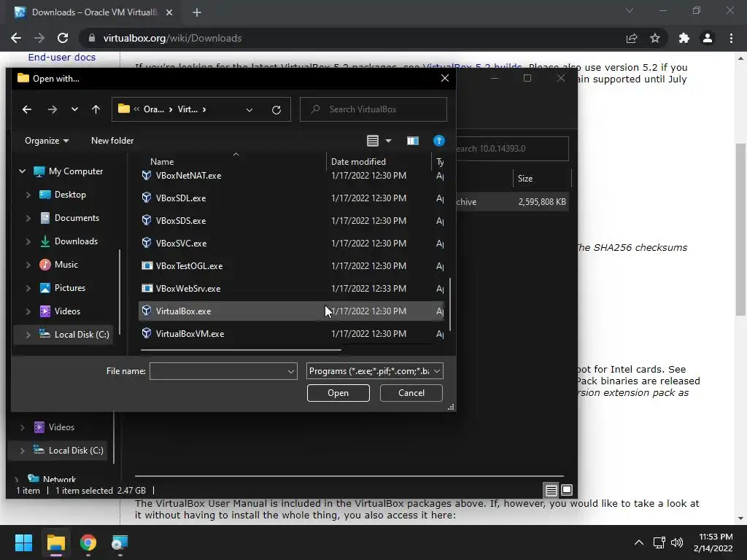Go back in Open with dialog

pos(27,109)
